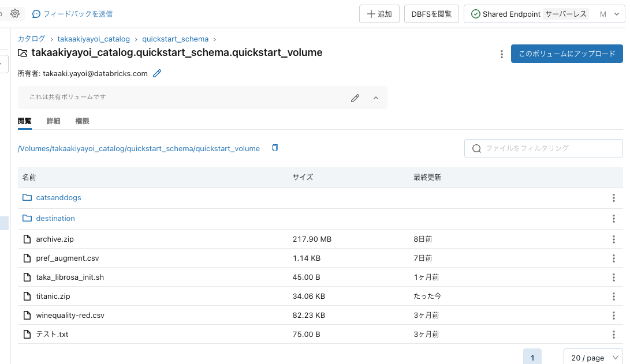Open the kebab menu beside the upload button
This screenshot has width=630, height=364.
point(501,54)
